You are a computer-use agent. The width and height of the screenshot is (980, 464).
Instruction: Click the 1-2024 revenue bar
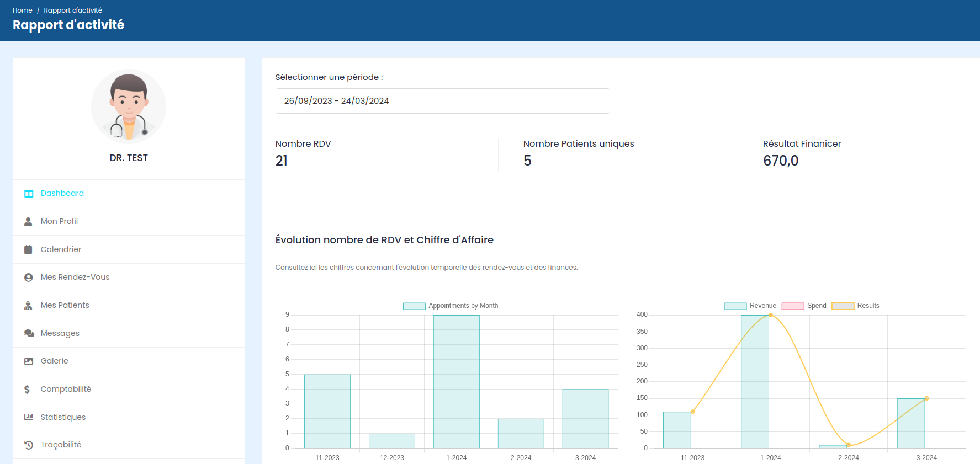coord(755,382)
